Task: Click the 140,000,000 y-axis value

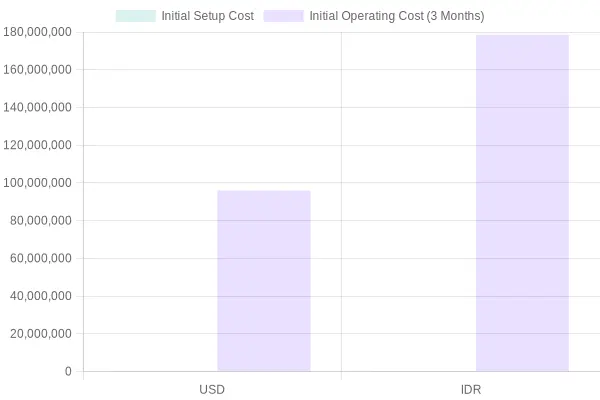Action: 38,107
